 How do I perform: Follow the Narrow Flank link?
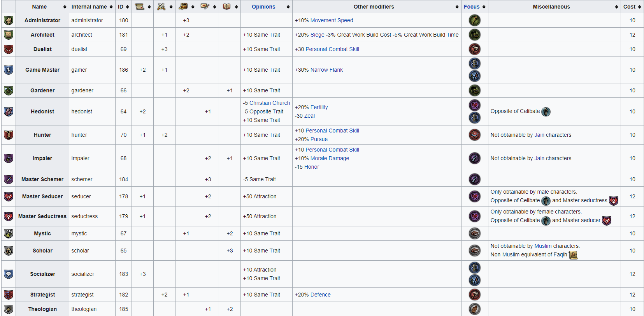[x=326, y=70]
